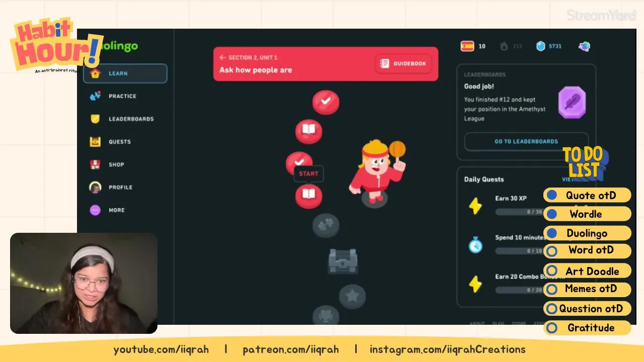The height and width of the screenshot is (362, 644).
Task: Toggle the Gratitude to-do bullet
Action: pos(552,328)
